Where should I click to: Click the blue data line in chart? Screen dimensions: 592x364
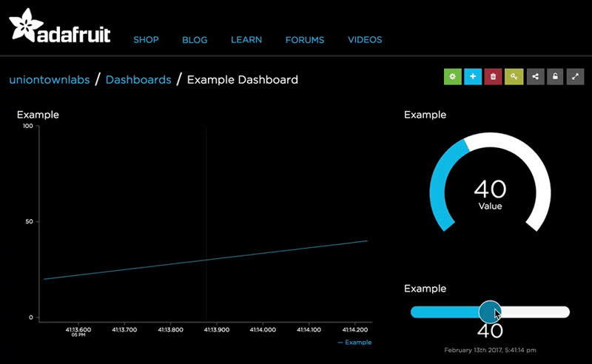(x=206, y=260)
